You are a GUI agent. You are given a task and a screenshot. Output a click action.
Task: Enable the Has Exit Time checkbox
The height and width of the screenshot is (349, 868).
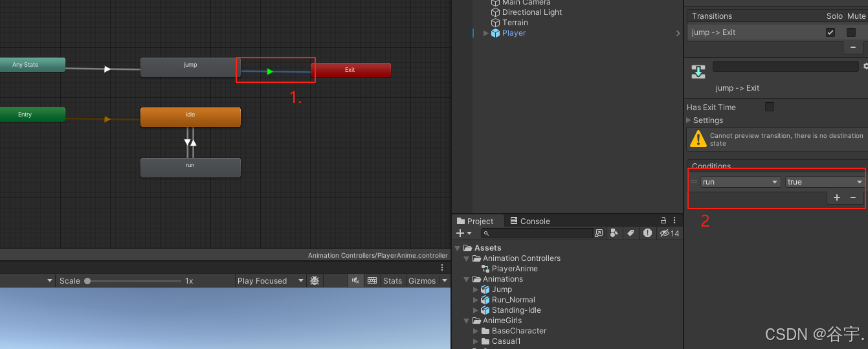click(x=770, y=107)
